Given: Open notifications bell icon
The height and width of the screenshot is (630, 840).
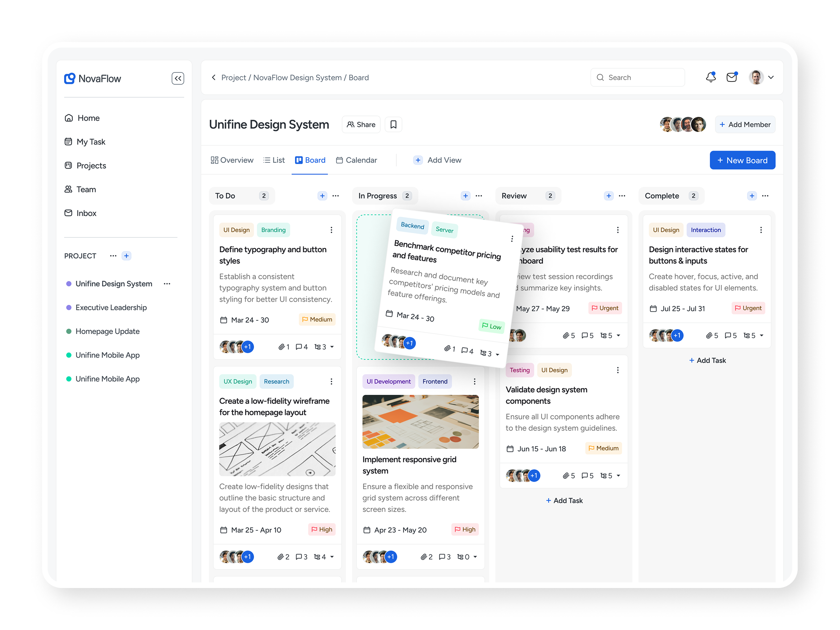Looking at the screenshot, I should tap(711, 77).
